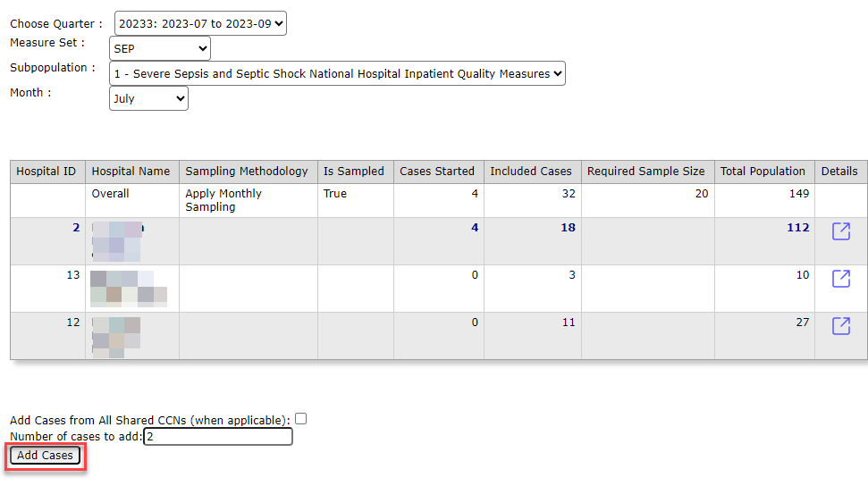Open details for hospital ID 13
This screenshot has width=868, height=486.
pyautogui.click(x=840, y=279)
